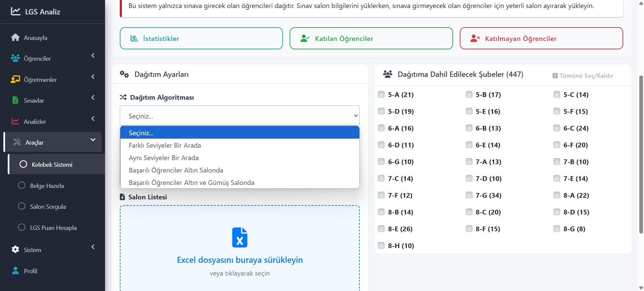
Task: Go to Salon Sorgula in sidebar
Action: pos(48,207)
